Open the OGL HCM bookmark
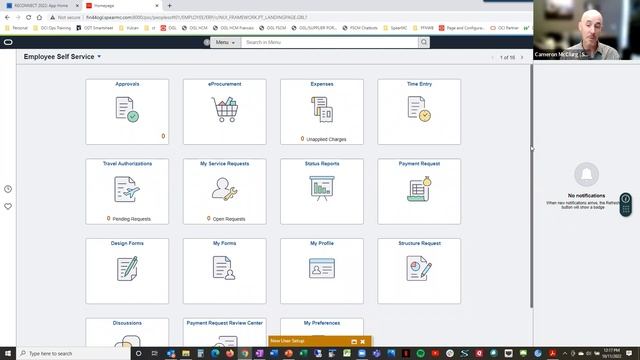Screen dimensions: 640x360 (x=194, y=28)
